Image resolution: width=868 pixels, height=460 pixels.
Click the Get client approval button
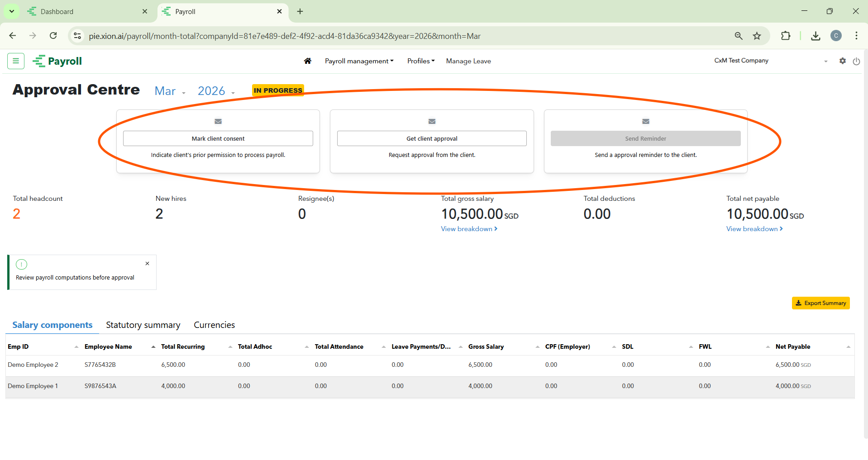click(432, 138)
